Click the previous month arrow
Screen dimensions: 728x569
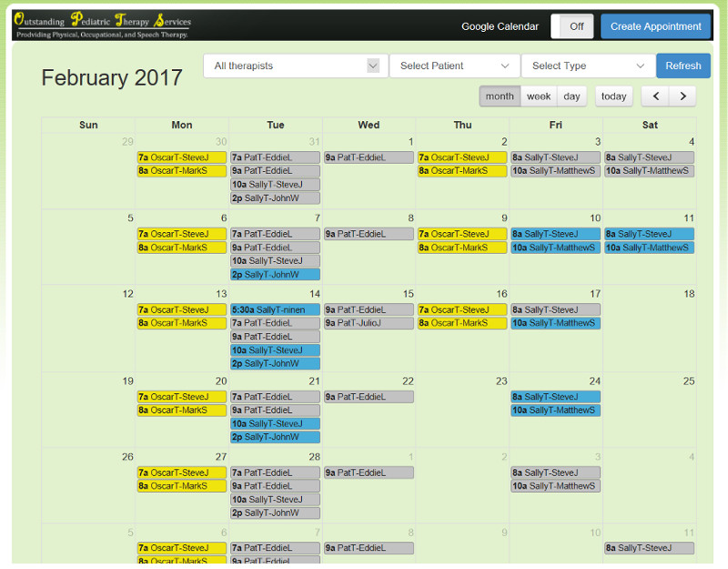click(x=655, y=96)
